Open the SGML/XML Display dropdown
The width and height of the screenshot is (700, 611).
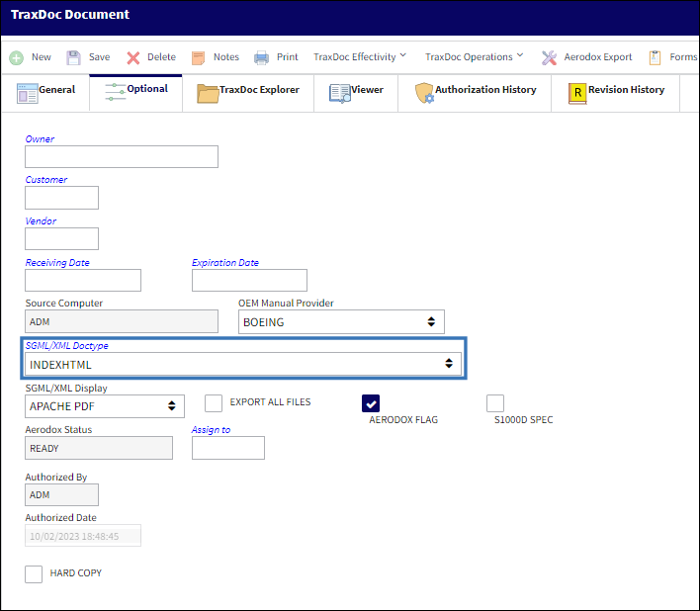click(x=105, y=406)
